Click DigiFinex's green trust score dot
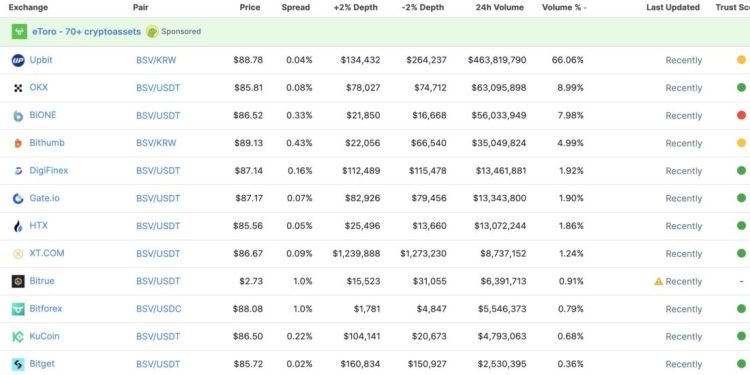 coord(741,170)
